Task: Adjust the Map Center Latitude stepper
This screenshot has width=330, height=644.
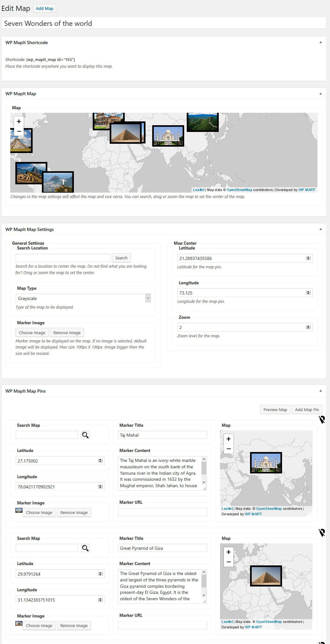Action: [308, 258]
